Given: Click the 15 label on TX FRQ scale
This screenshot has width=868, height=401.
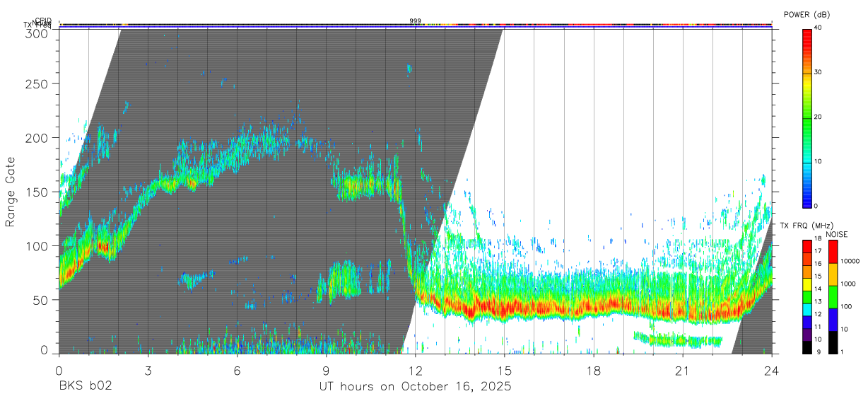Looking at the screenshot, I should [x=819, y=276].
